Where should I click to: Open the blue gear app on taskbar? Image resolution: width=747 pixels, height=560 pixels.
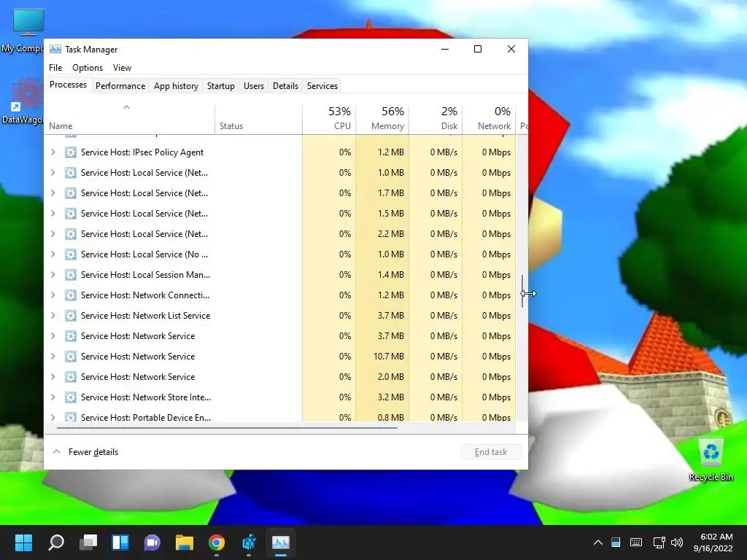(249, 542)
